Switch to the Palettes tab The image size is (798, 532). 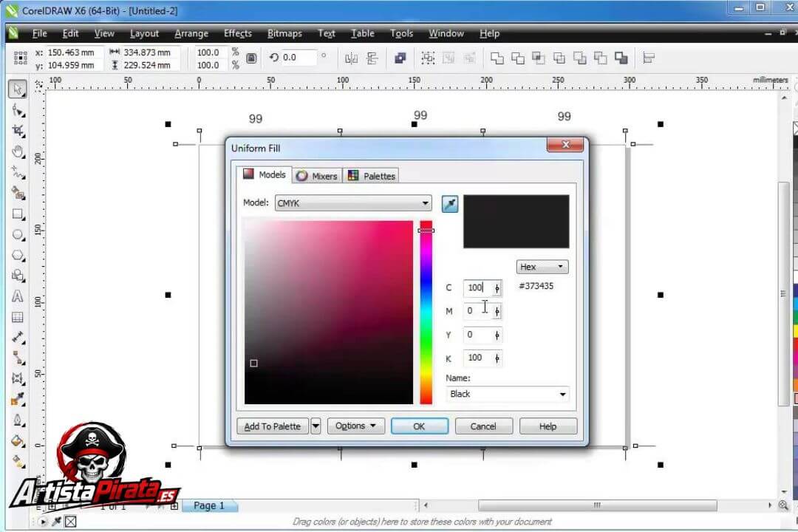(372, 176)
